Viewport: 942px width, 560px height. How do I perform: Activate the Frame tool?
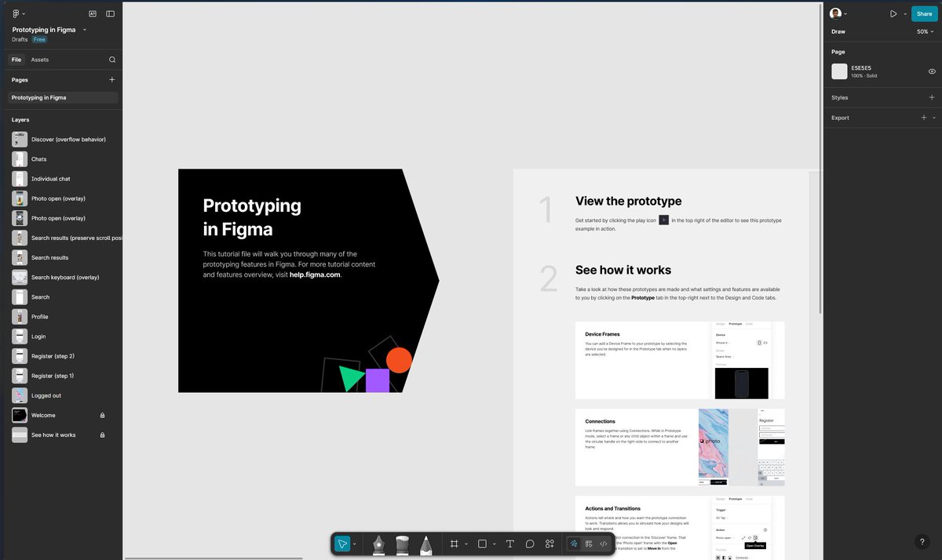coord(455,544)
